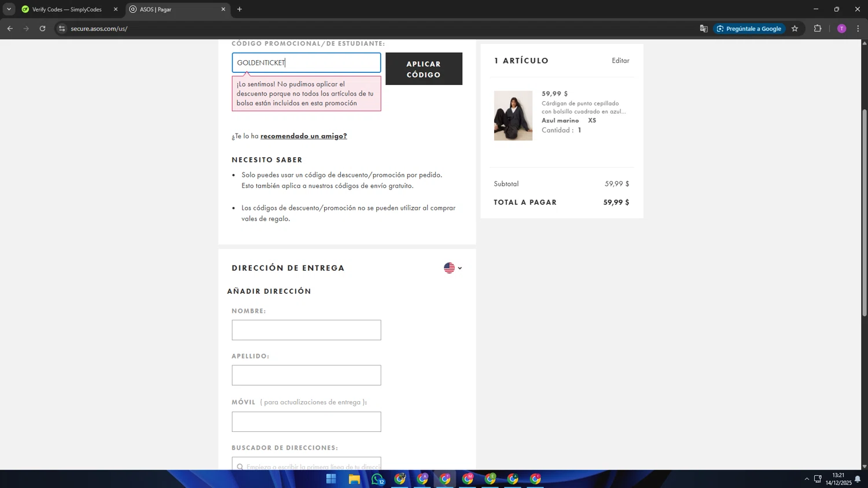Image resolution: width=868 pixels, height=488 pixels.
Task: Open a new browser tab
Action: coord(240,9)
